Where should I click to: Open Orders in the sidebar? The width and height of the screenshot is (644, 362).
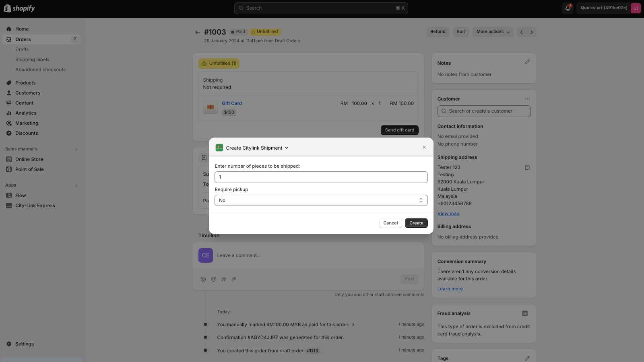pyautogui.click(x=41, y=39)
